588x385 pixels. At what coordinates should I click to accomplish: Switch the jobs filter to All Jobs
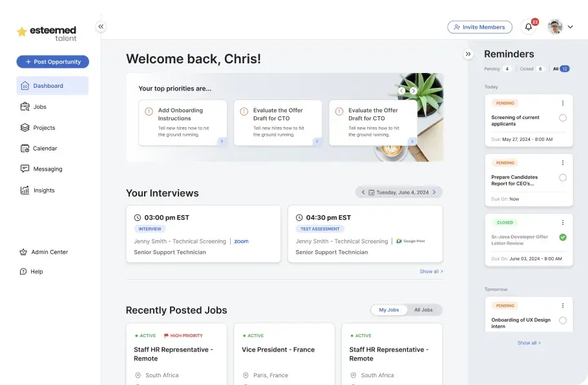pyautogui.click(x=425, y=309)
